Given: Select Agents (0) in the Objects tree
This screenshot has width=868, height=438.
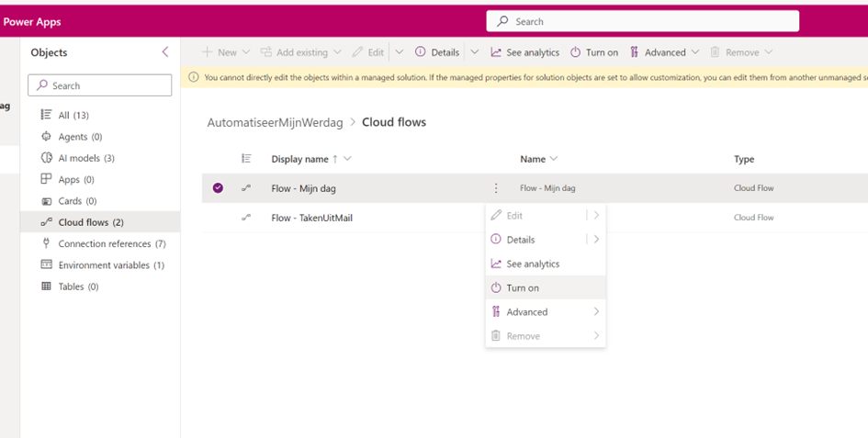Looking at the screenshot, I should click(x=80, y=136).
